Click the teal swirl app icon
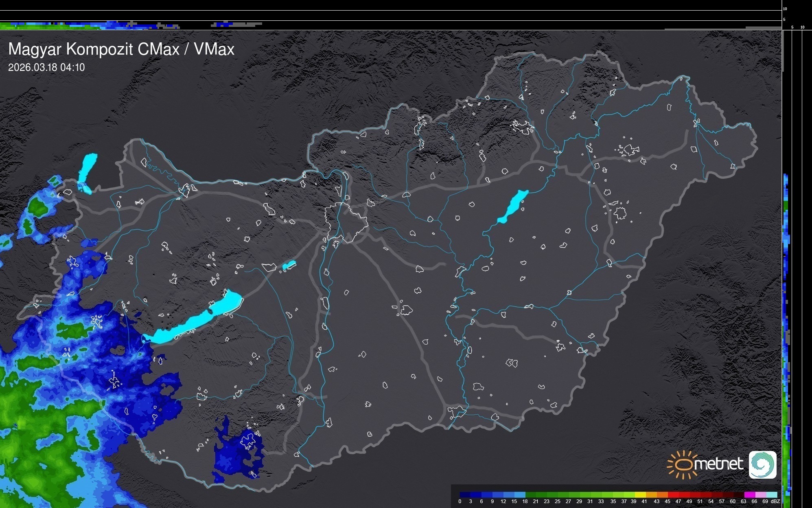Image resolution: width=812 pixels, height=508 pixels. 762,464
